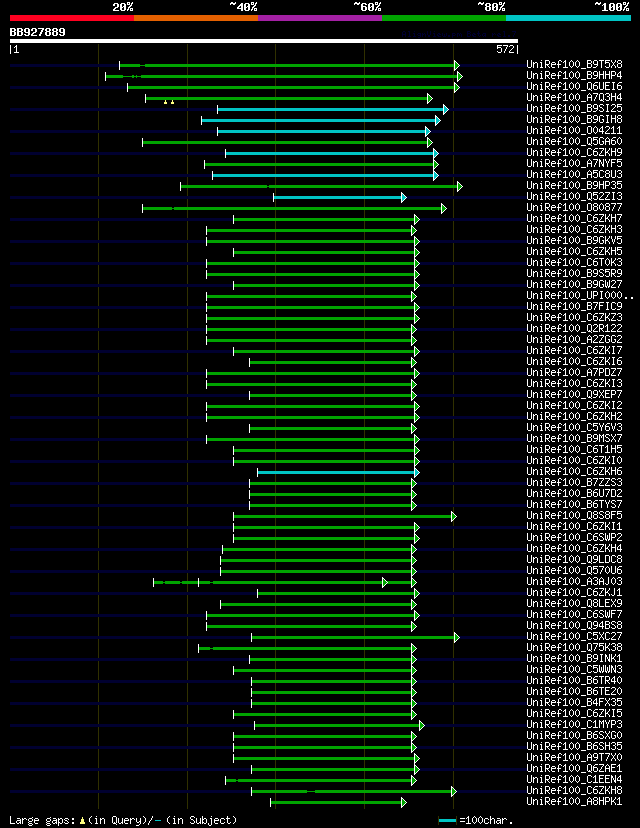Select the UniRef100_A7NYF5 label
Screen dimensions: 640x828
575,164
